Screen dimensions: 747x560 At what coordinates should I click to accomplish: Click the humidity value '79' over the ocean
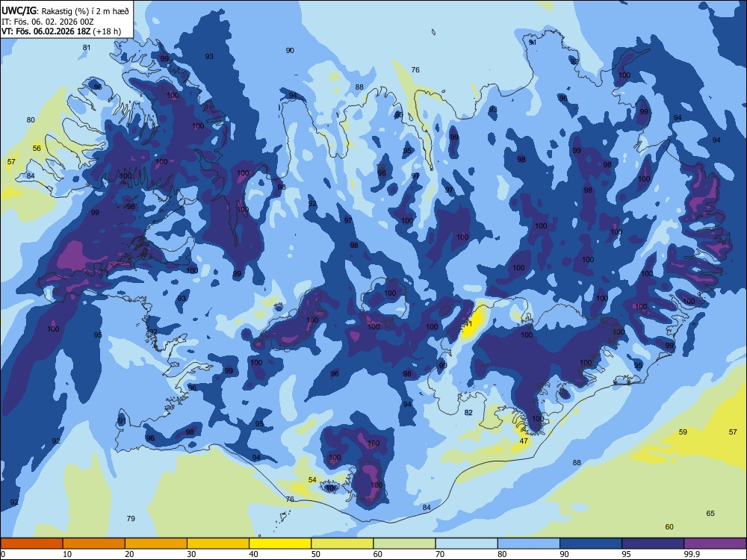click(131, 519)
